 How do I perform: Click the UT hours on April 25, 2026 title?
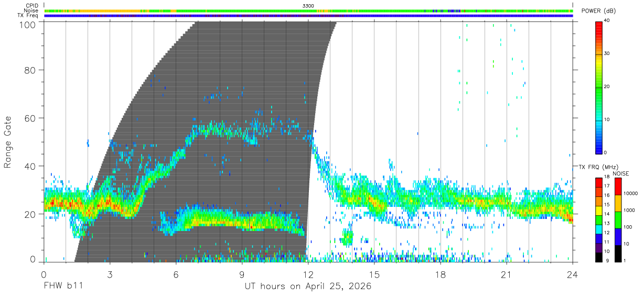[x=308, y=287]
